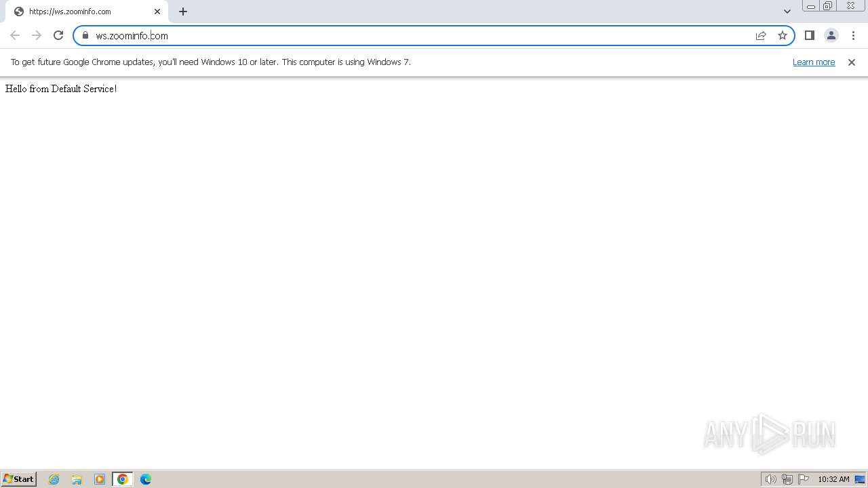The width and height of the screenshot is (868, 488).
Task: Bookmark this tab with star icon
Action: pyautogui.click(x=783, y=35)
